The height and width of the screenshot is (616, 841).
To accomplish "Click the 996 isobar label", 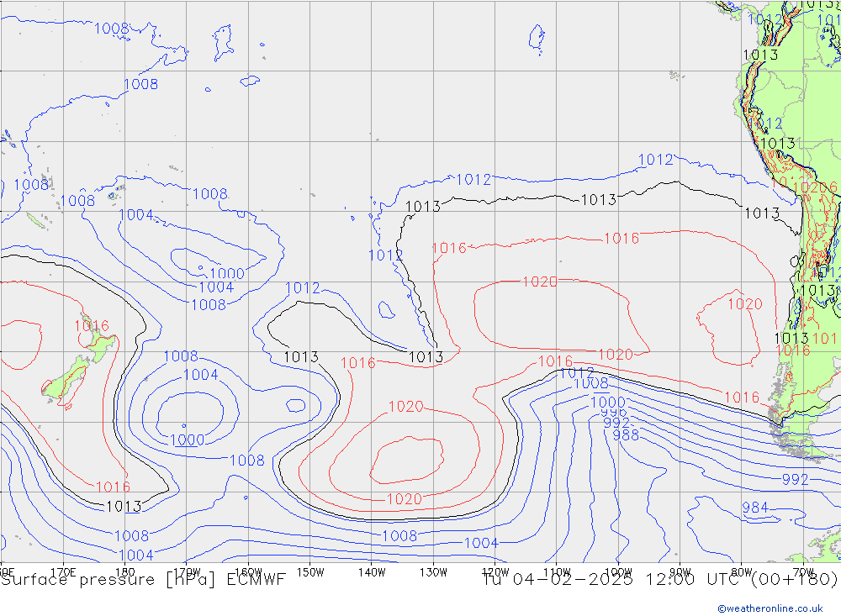I will pyautogui.click(x=614, y=413).
